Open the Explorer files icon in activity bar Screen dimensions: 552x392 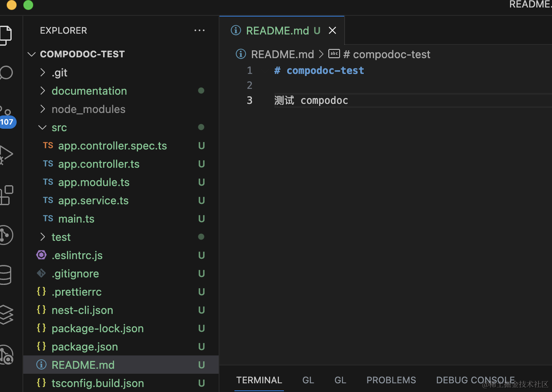pos(5,35)
